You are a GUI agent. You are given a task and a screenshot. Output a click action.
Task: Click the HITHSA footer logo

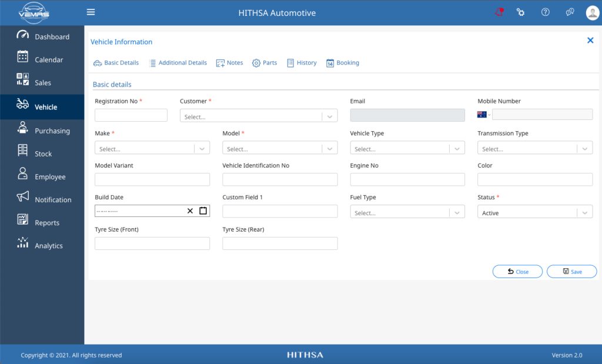pos(305,355)
